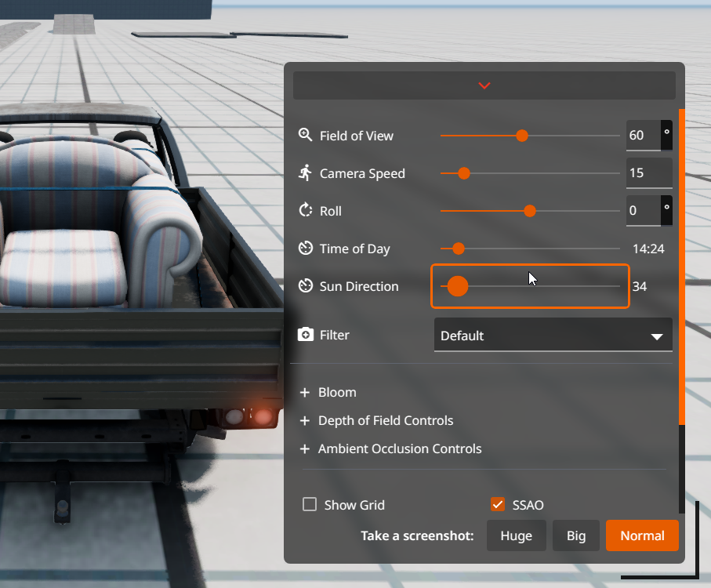Enable the Show Grid checkbox
The width and height of the screenshot is (711, 588).
click(310, 504)
